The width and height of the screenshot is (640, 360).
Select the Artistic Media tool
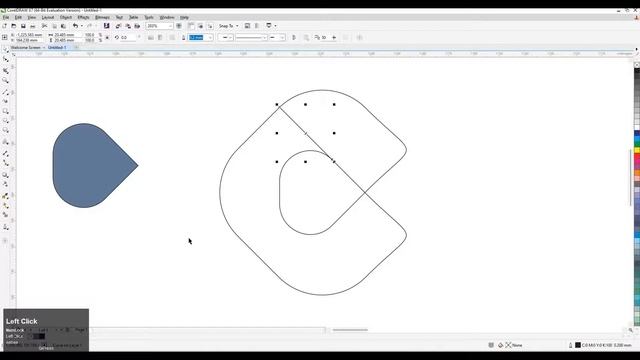[6, 101]
